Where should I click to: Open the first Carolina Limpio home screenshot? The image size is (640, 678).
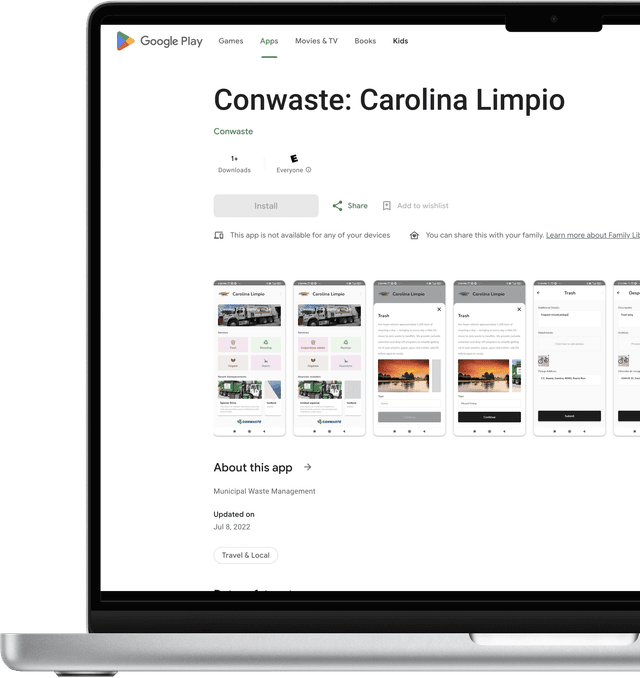coord(250,358)
